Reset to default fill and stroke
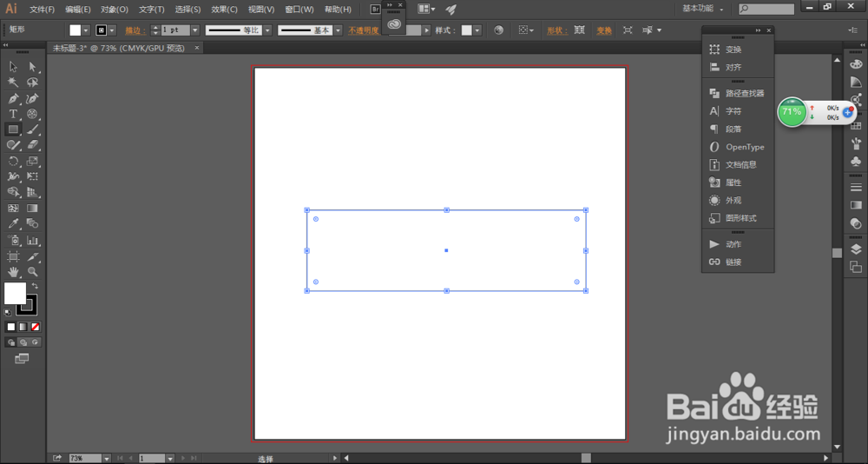This screenshot has width=868, height=464. click(8, 313)
